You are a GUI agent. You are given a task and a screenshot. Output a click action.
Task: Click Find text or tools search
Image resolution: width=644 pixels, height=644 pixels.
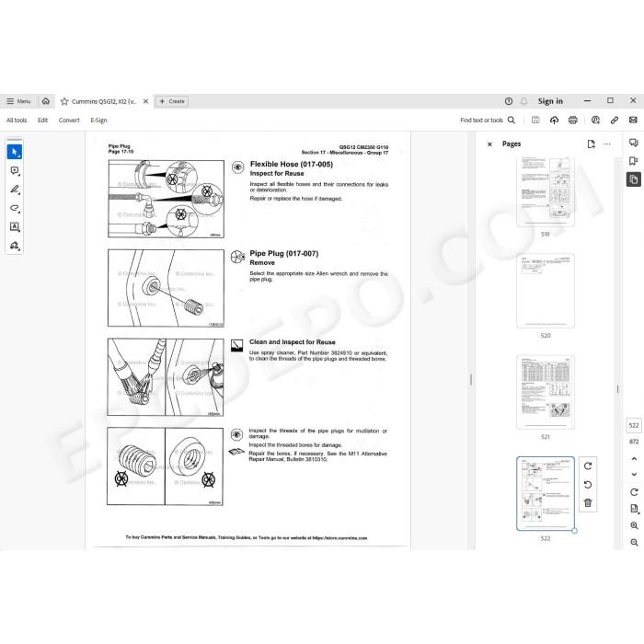click(488, 120)
